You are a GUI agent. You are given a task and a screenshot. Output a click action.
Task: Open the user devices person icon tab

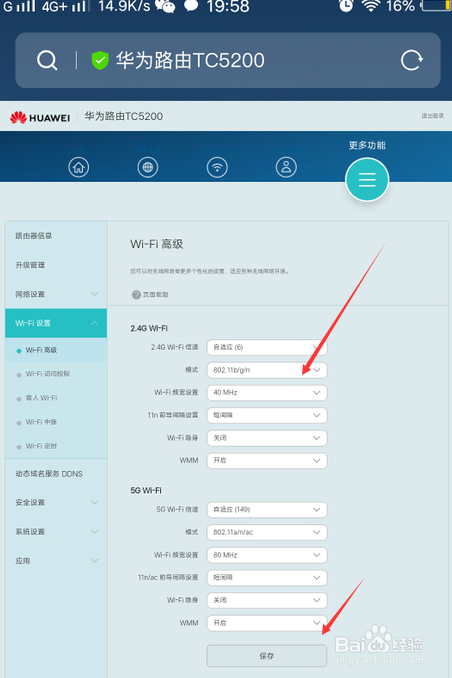point(286,167)
